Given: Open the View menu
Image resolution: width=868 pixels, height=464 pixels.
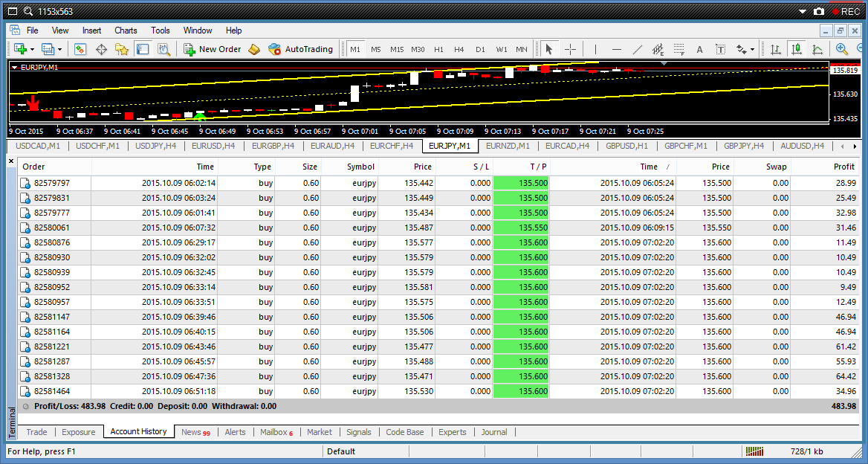Looking at the screenshot, I should (x=60, y=30).
